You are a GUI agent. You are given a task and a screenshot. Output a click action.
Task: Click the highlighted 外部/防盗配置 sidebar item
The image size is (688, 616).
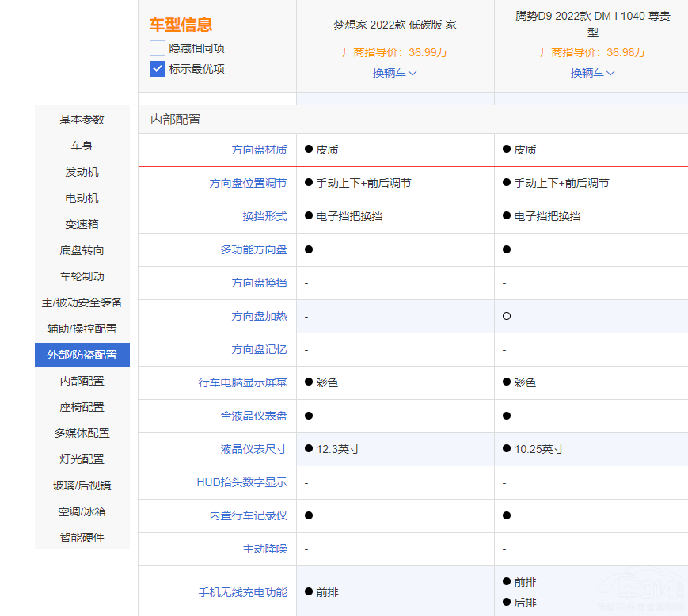click(82, 355)
